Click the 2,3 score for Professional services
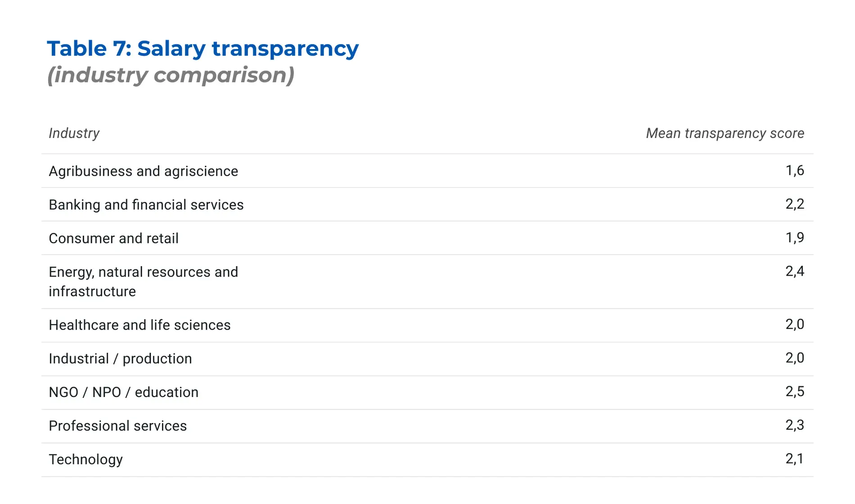 pyautogui.click(x=795, y=425)
